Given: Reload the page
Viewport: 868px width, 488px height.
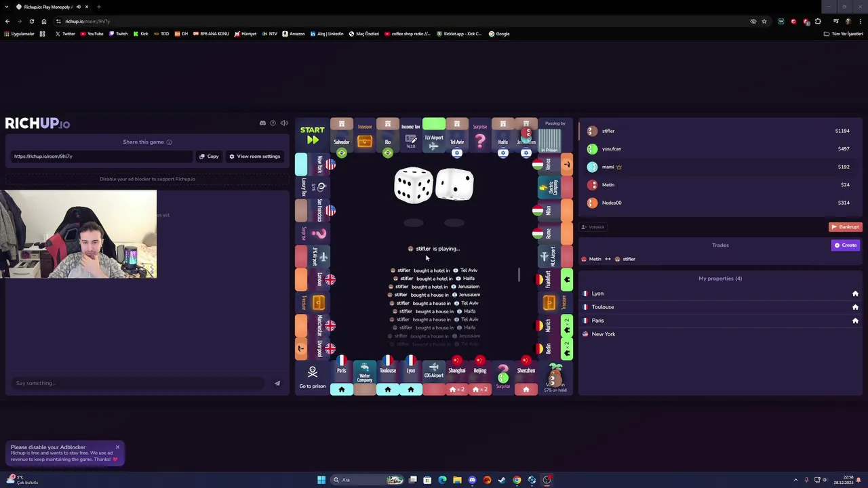Looking at the screenshot, I should click(x=32, y=22).
